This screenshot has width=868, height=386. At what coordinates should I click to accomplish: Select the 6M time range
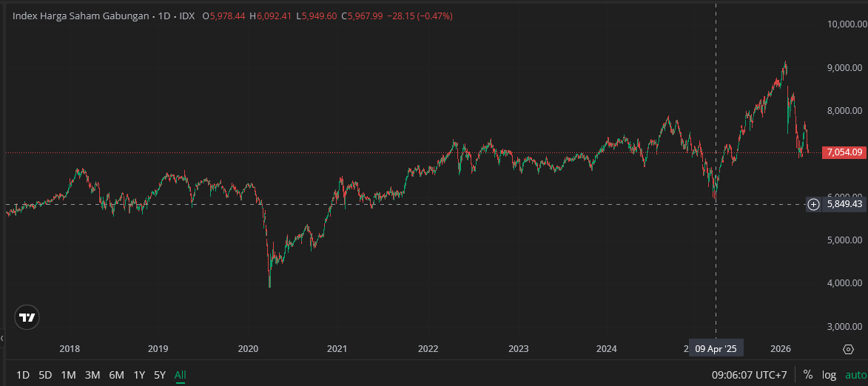[x=116, y=375]
